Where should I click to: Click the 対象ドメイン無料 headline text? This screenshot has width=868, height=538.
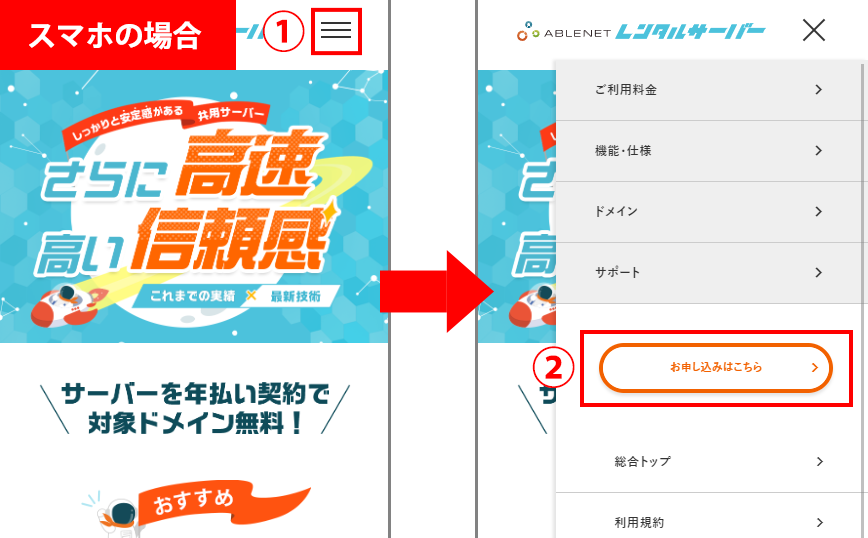(x=195, y=424)
